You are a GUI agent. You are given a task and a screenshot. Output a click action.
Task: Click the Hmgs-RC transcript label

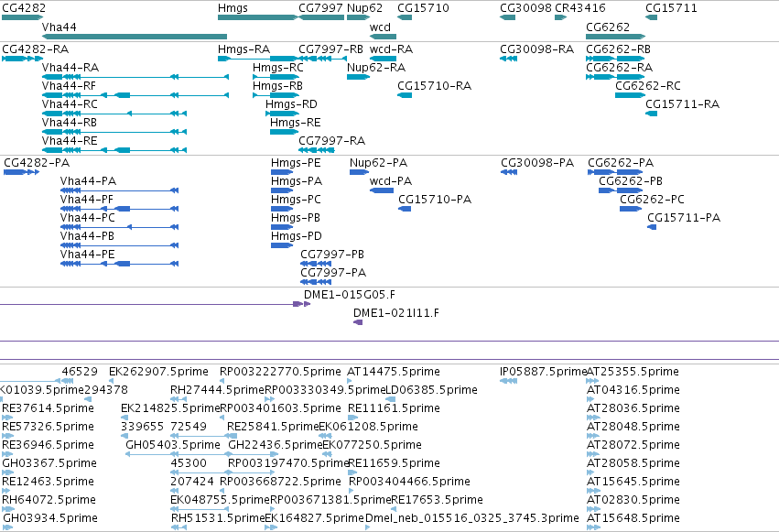277,68
